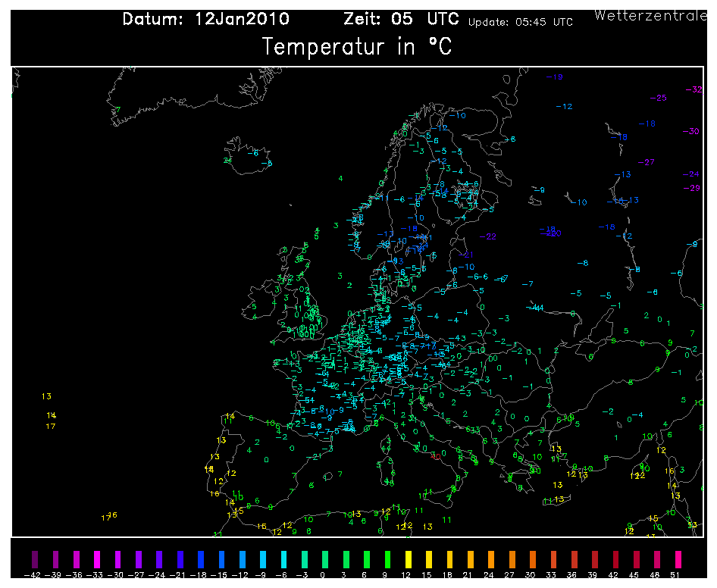Click the red 39 degree legend swatch
The width and height of the screenshot is (717, 588).
(x=595, y=560)
